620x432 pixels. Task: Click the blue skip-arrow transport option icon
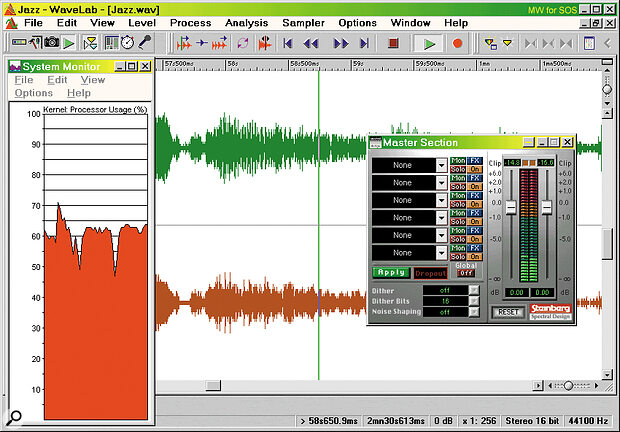(x=202, y=42)
